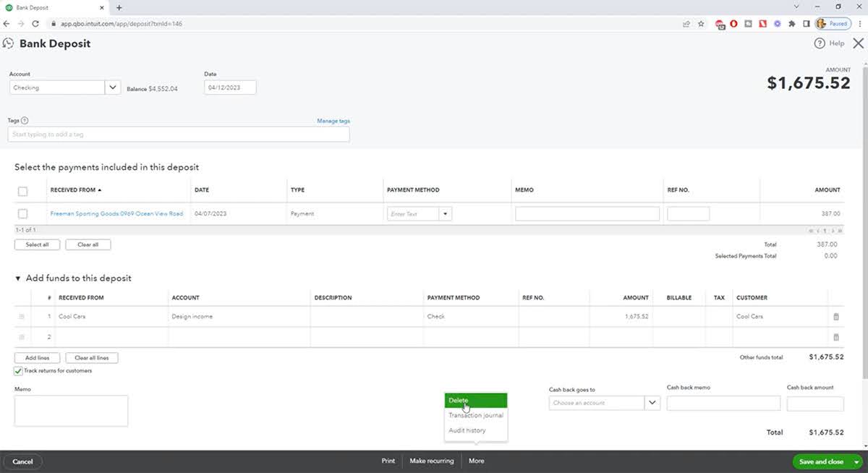Bookmark page with star icon
Screen dimensions: 868x473
(701, 23)
